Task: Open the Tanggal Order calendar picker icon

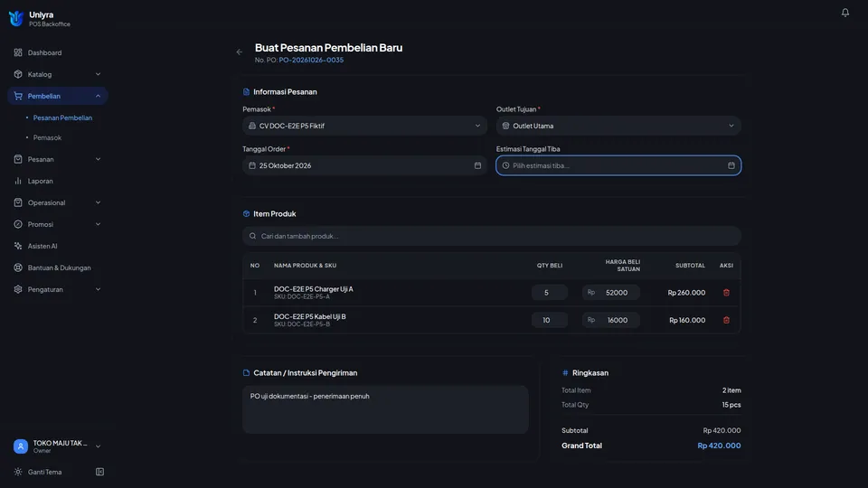Action: (x=477, y=165)
